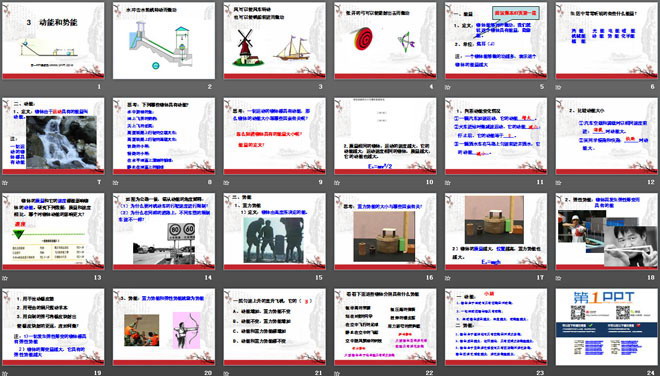Click animation star icon under slide 18
The height and width of the screenshot is (376, 660).
(x=559, y=278)
